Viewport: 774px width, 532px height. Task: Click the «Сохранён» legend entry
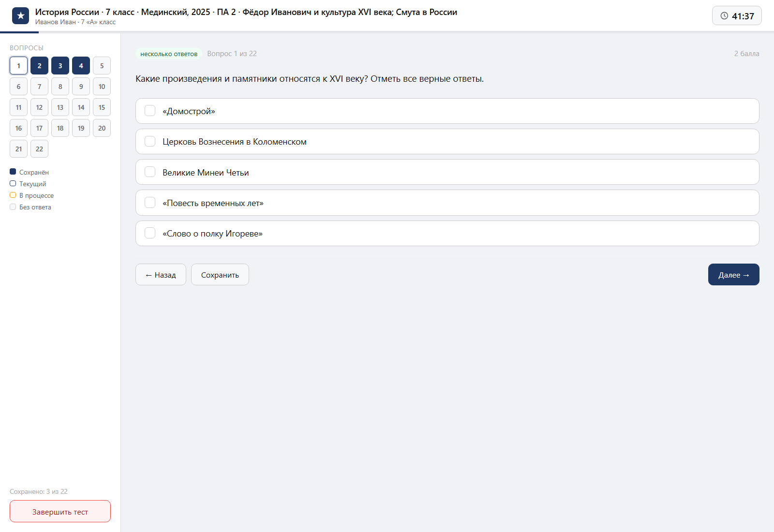point(29,172)
